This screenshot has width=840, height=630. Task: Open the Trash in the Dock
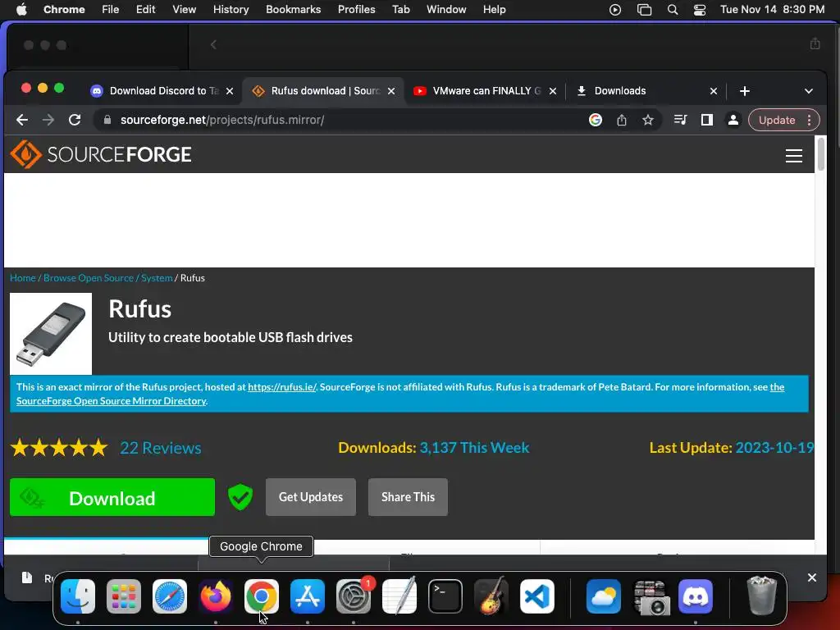click(762, 596)
